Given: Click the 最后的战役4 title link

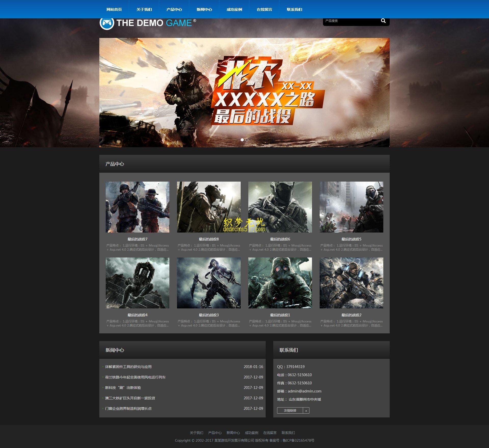Looking at the screenshot, I should click(x=138, y=315).
